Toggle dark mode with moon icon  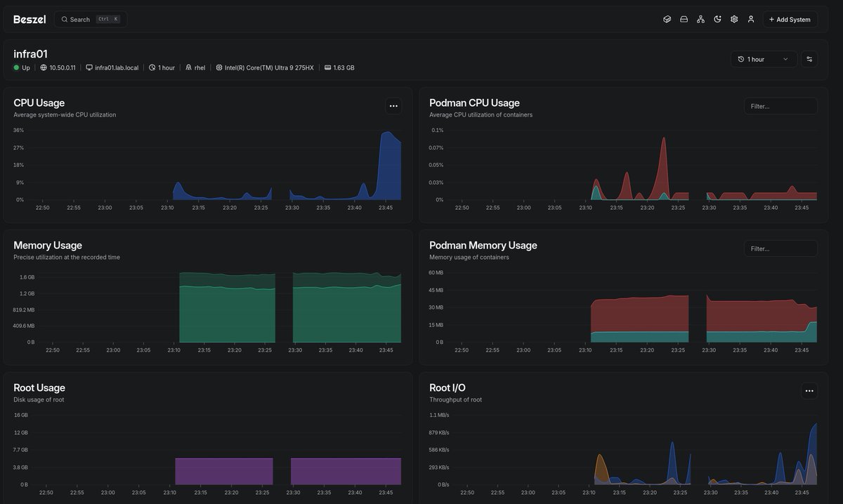(717, 20)
